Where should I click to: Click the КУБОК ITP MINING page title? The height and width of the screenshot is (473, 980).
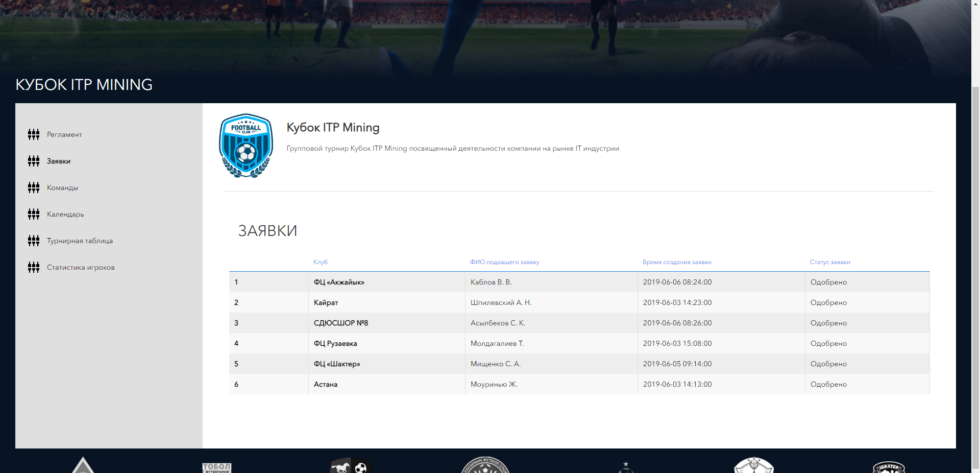[x=84, y=85]
